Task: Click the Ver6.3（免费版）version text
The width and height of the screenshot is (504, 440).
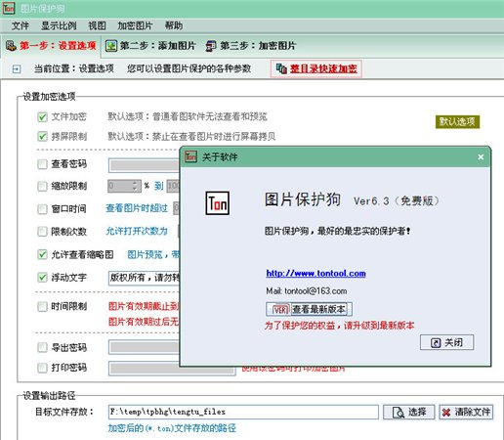Action: [x=397, y=200]
